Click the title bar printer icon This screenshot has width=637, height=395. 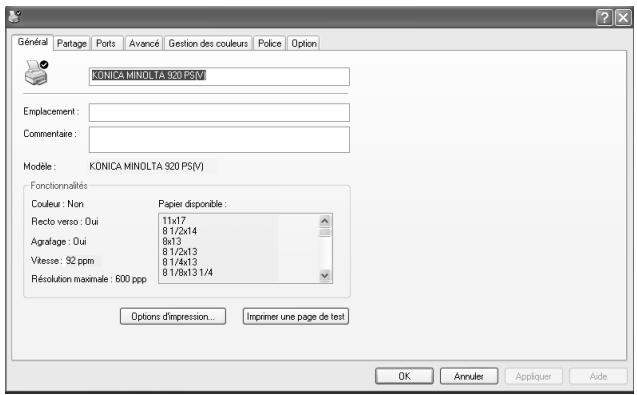pos(15,17)
